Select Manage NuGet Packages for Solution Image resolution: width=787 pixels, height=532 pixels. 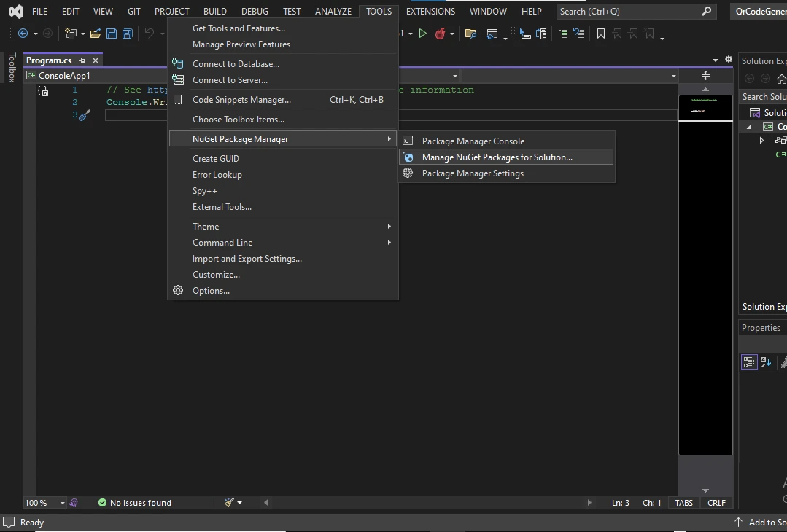pos(497,157)
